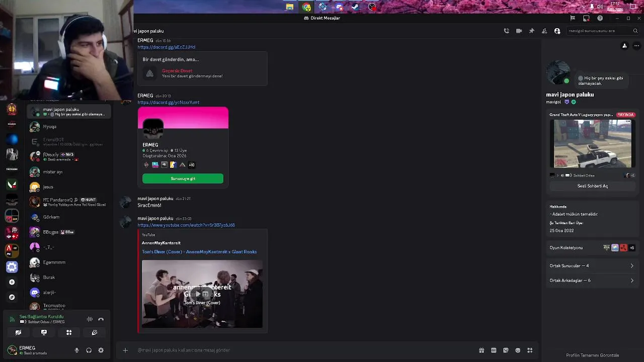This screenshot has height=362, width=644.
Task: Open Chrome in the taskbar
Action: pyautogui.click(x=306, y=7)
